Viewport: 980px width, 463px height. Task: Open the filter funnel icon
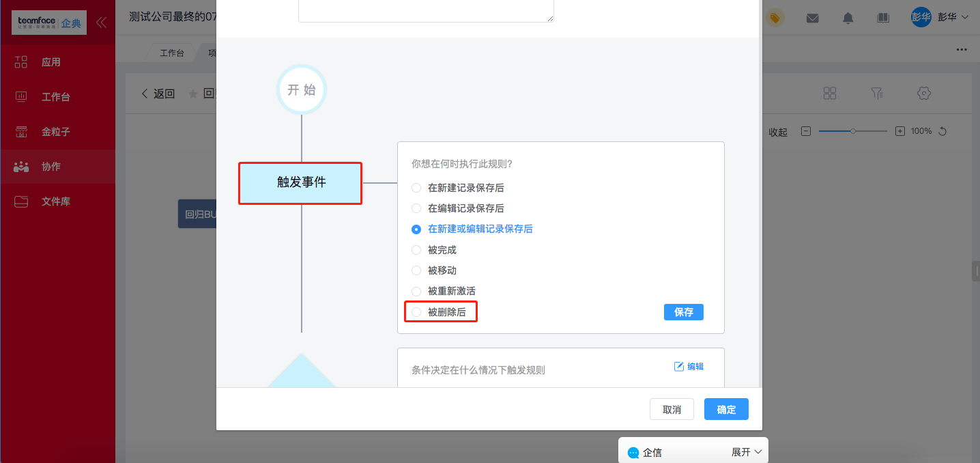[x=877, y=94]
